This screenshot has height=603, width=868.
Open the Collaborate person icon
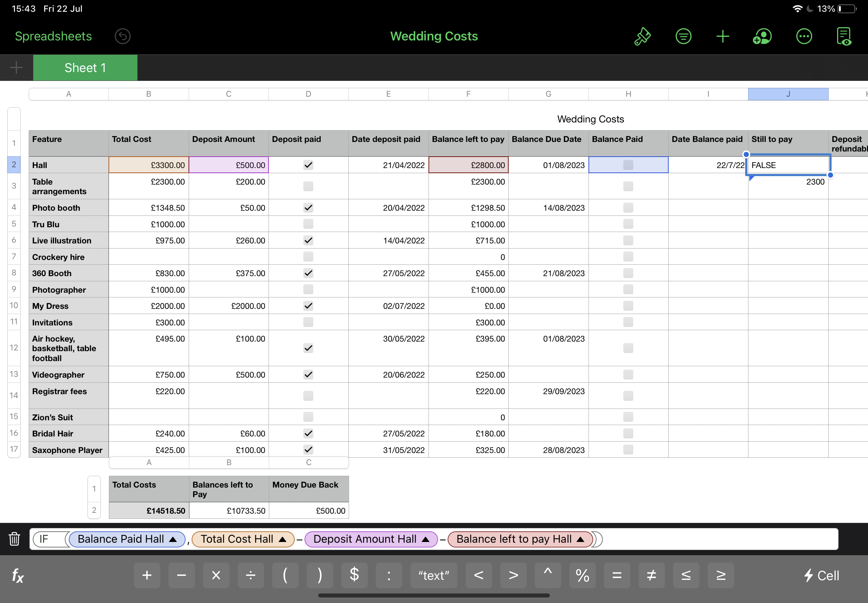point(762,37)
